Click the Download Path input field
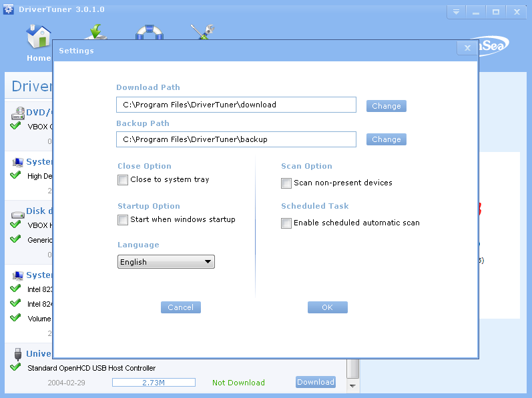 (x=236, y=105)
